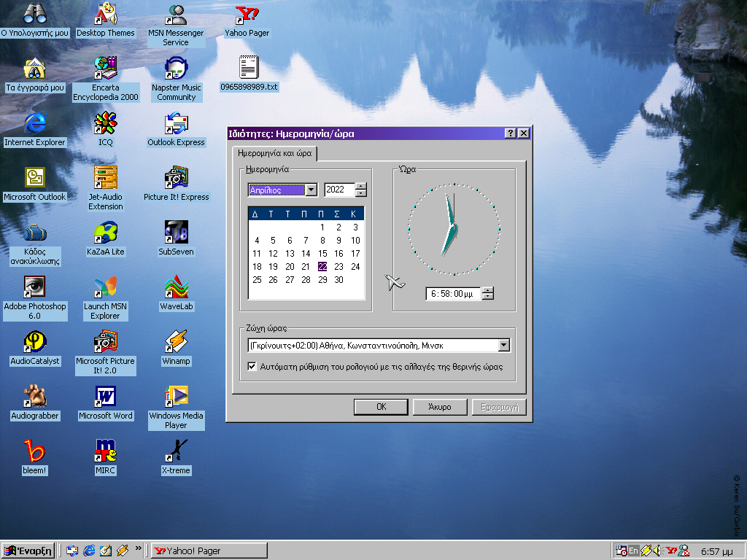Open Picture It! Express shortcut
The height and width of the screenshot is (560, 747).
point(177,178)
